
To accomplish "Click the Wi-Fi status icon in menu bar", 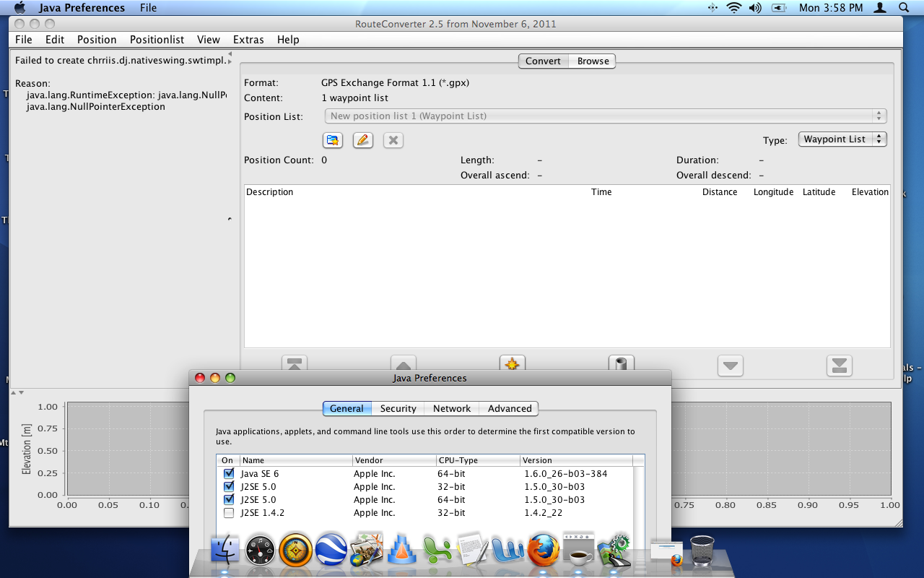I will click(x=734, y=8).
